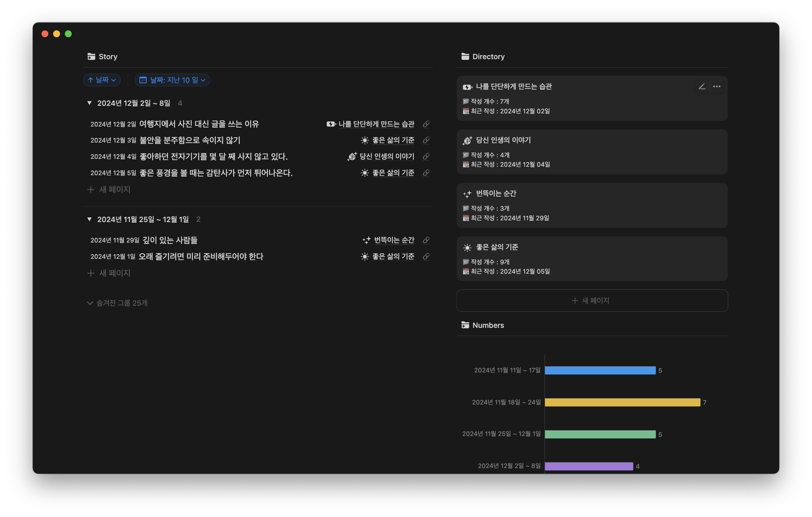Click the yellow 11월 18일 ~ 24일 bar
The width and height of the screenshot is (812, 517).
coord(622,402)
